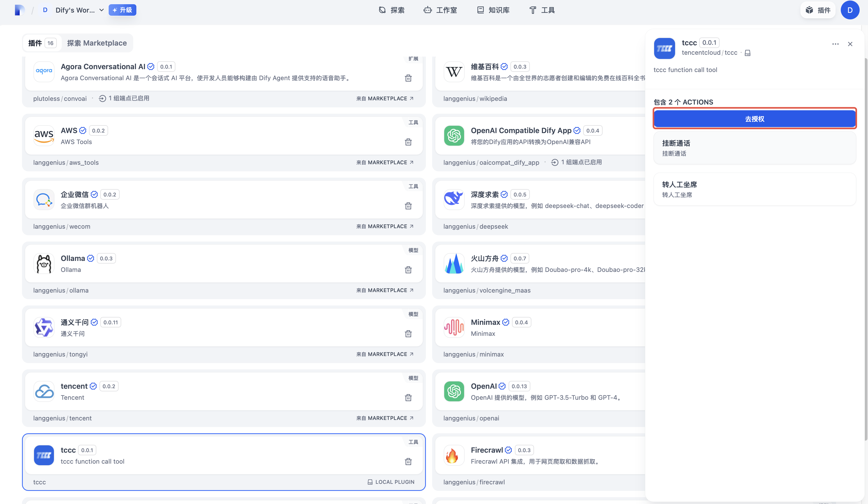This screenshot has width=868, height=504.
Task: Open the 工具 tools menu
Action: tap(542, 10)
